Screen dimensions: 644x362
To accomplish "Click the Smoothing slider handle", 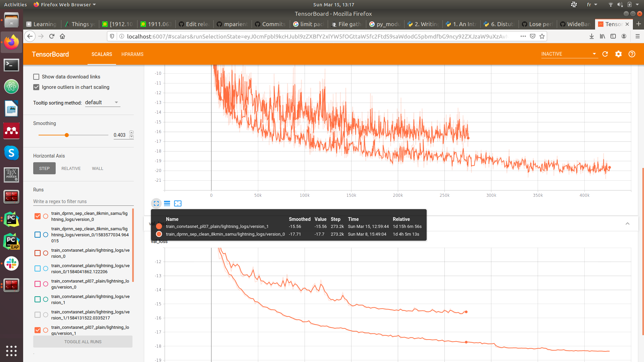I will click(67, 135).
